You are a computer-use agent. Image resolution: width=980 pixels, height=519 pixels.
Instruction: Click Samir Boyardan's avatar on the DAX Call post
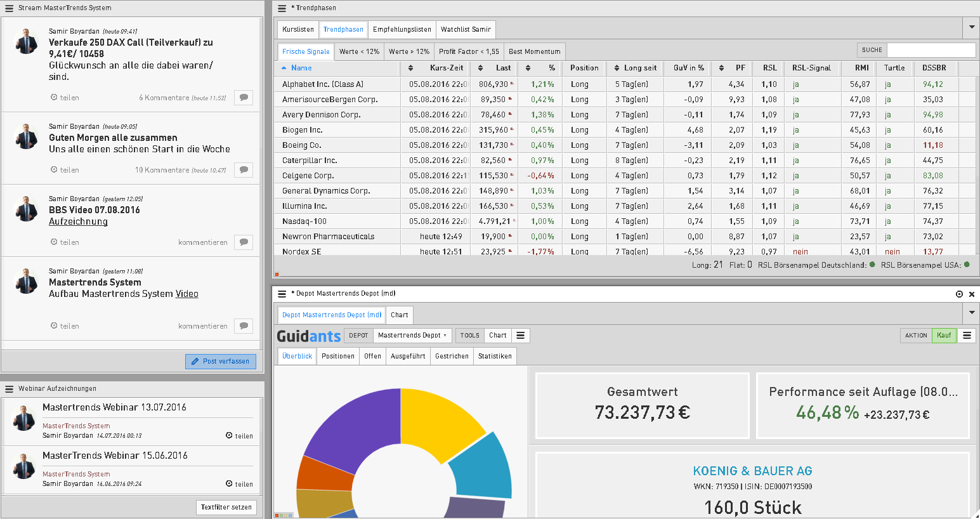tap(26, 41)
